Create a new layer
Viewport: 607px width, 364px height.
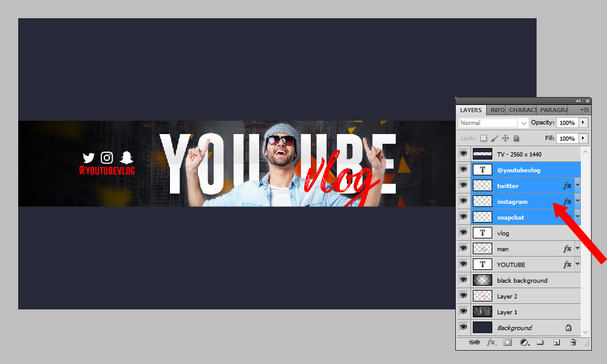coord(556,342)
